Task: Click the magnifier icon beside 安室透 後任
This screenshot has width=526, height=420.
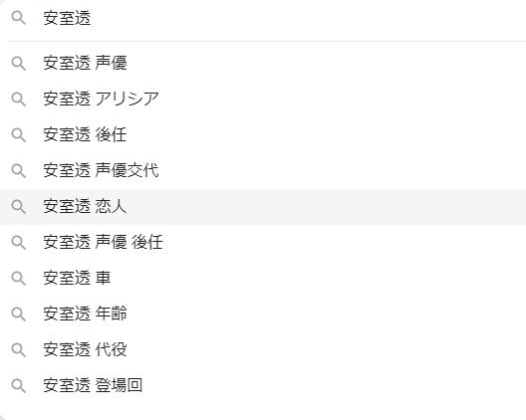Action: [19, 134]
